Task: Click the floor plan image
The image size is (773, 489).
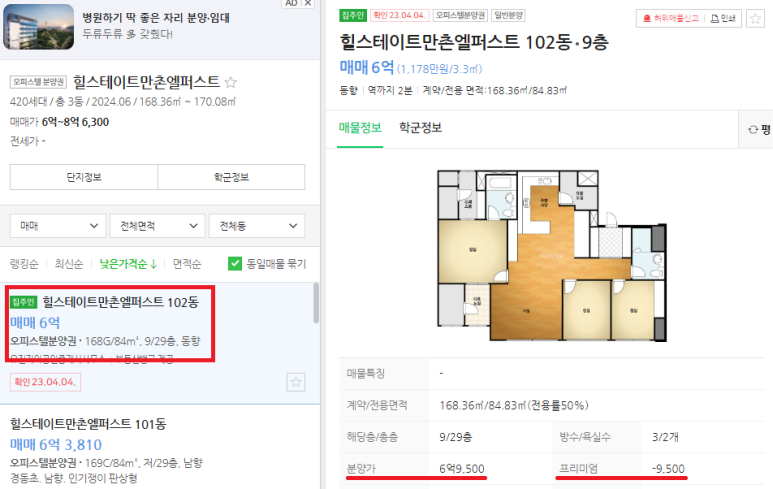Action: point(552,255)
